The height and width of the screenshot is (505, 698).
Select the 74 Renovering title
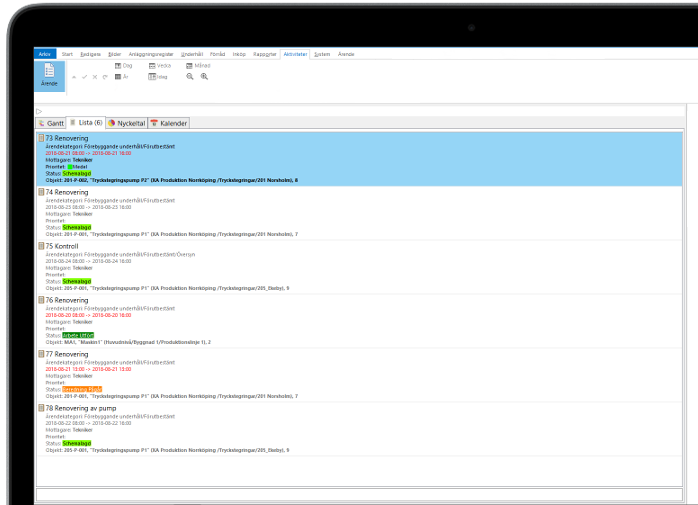(x=67, y=192)
